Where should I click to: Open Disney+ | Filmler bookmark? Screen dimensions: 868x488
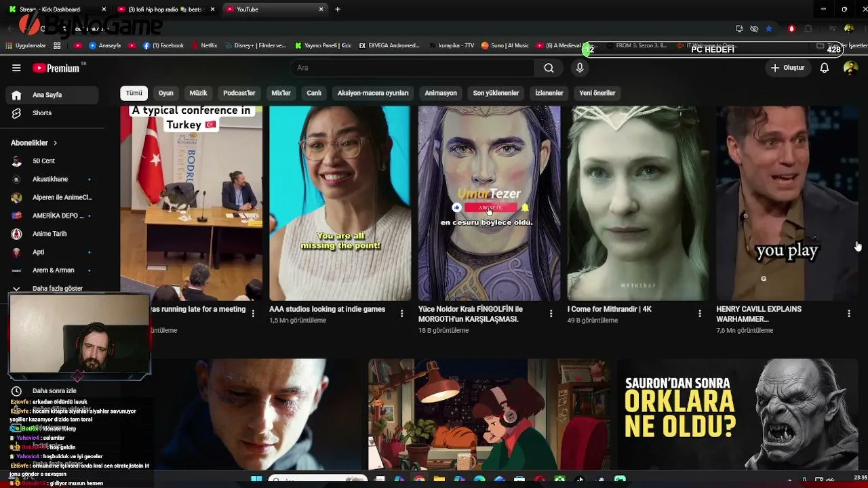pos(255,46)
